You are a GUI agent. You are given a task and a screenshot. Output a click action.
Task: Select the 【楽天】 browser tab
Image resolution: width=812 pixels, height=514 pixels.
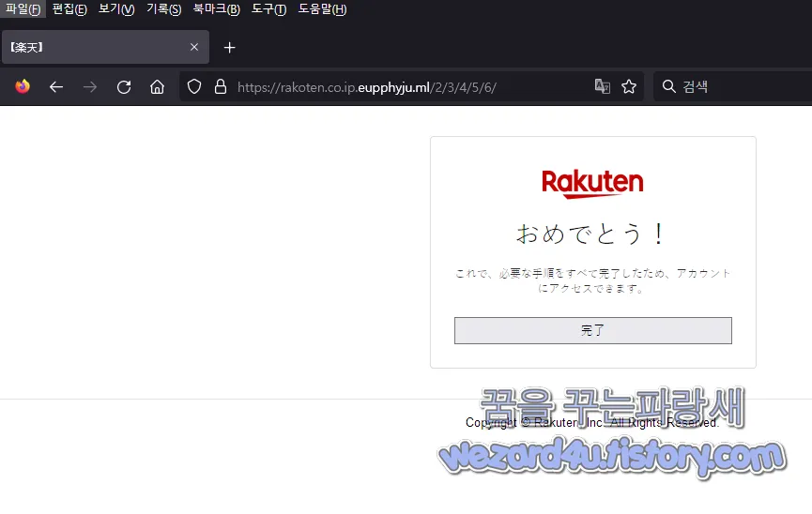coord(106,47)
